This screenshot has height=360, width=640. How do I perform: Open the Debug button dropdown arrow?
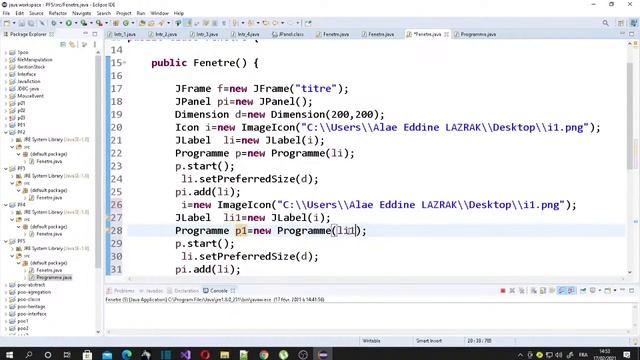(61, 23)
